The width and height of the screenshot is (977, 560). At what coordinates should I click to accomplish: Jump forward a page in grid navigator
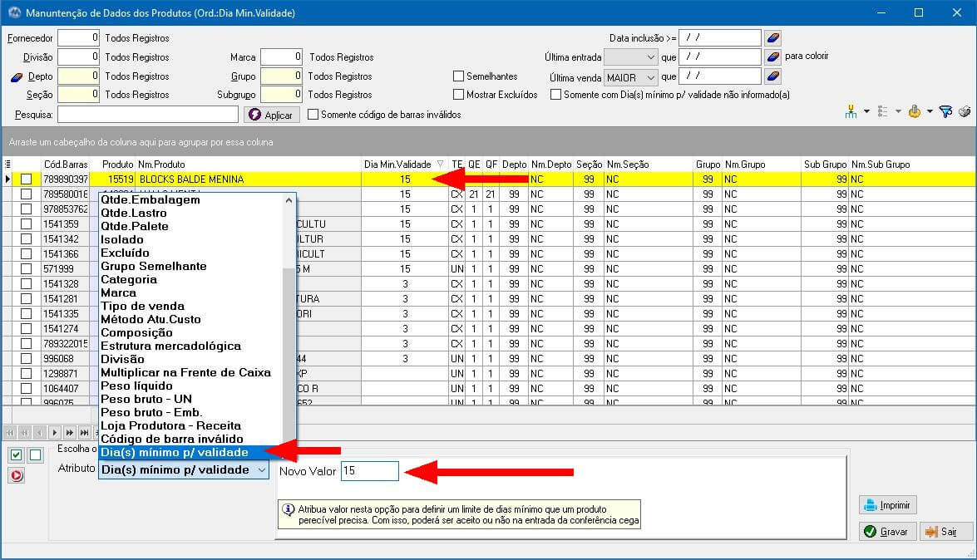pos(69,432)
